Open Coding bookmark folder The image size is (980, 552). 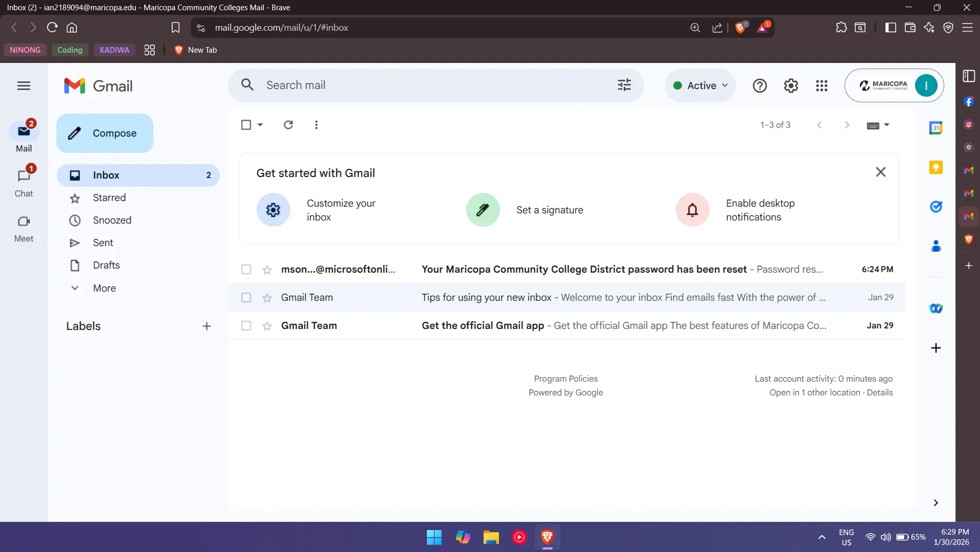(x=70, y=50)
